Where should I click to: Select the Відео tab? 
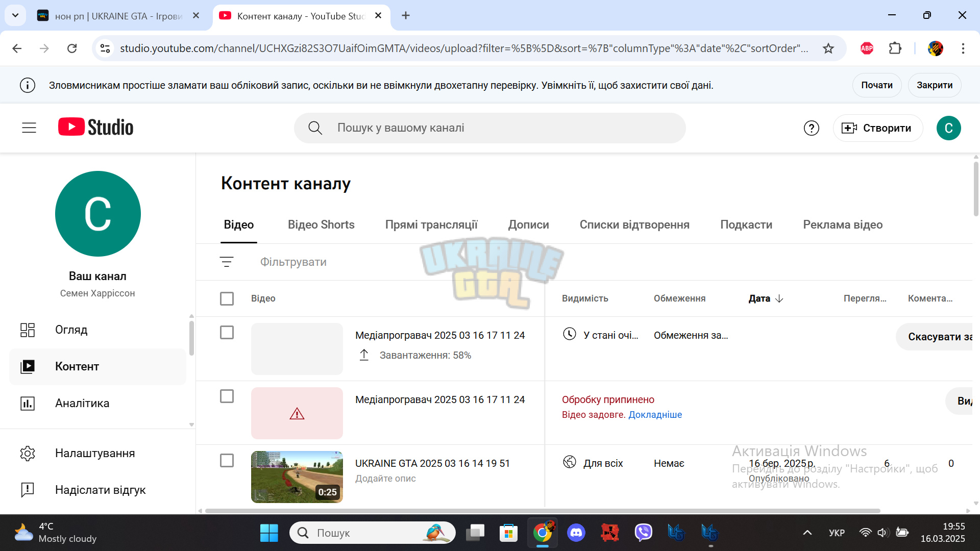(x=239, y=224)
